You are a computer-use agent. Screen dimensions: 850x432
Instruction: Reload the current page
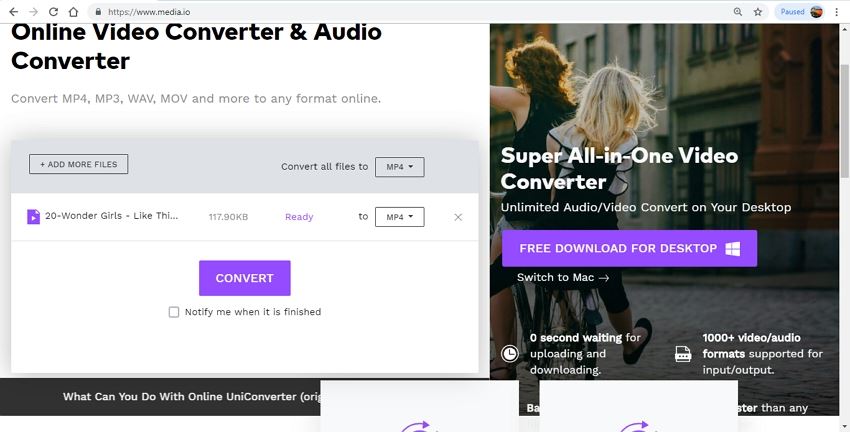pyautogui.click(x=52, y=11)
